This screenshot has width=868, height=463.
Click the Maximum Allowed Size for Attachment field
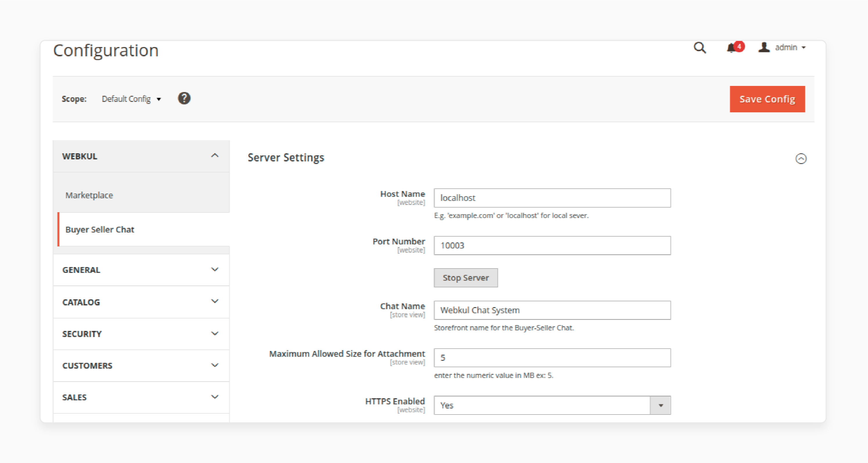pos(552,358)
